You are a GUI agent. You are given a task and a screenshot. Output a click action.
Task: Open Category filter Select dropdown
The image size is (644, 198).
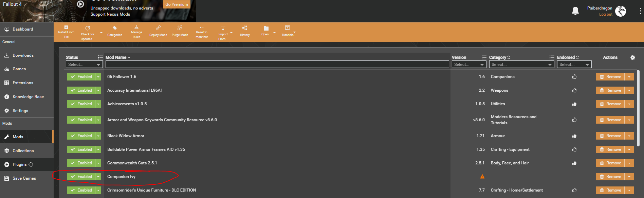point(521,65)
